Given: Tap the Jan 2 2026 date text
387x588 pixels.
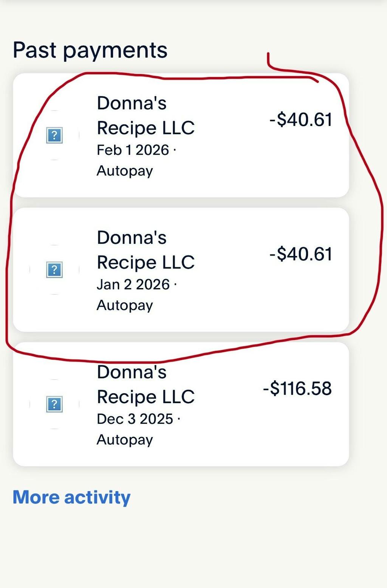Looking at the screenshot, I should [133, 284].
